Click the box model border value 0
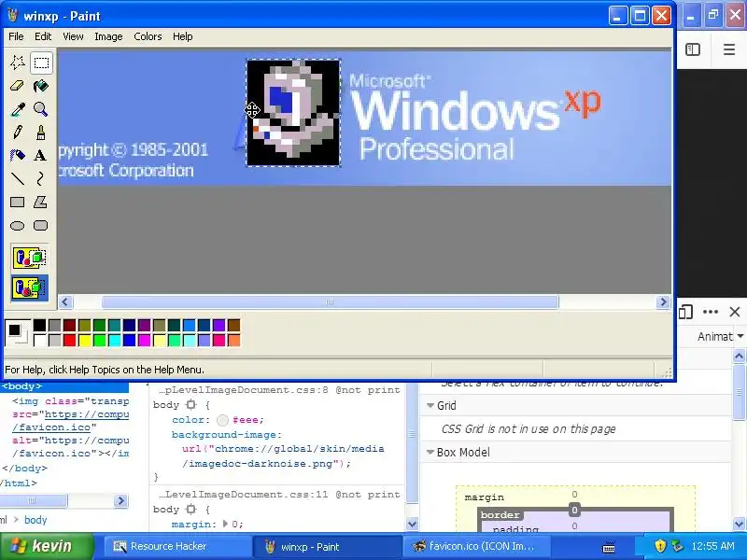The width and height of the screenshot is (747, 560). [574, 510]
